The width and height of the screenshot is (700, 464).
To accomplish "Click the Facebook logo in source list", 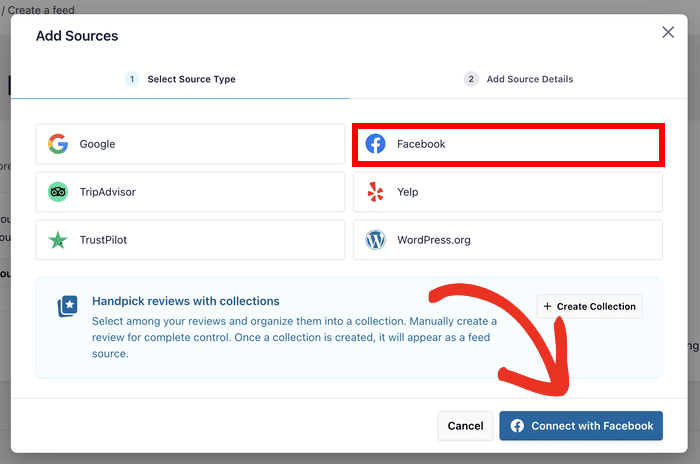I will [x=375, y=144].
